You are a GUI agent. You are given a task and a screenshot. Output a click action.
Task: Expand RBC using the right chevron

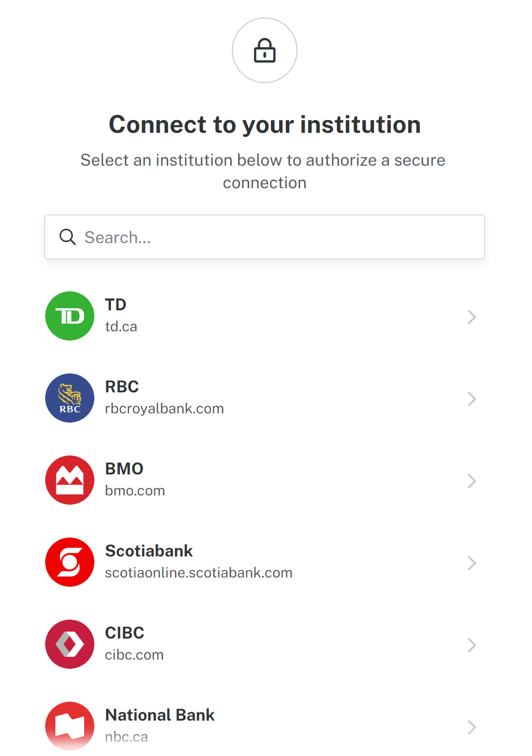(472, 399)
